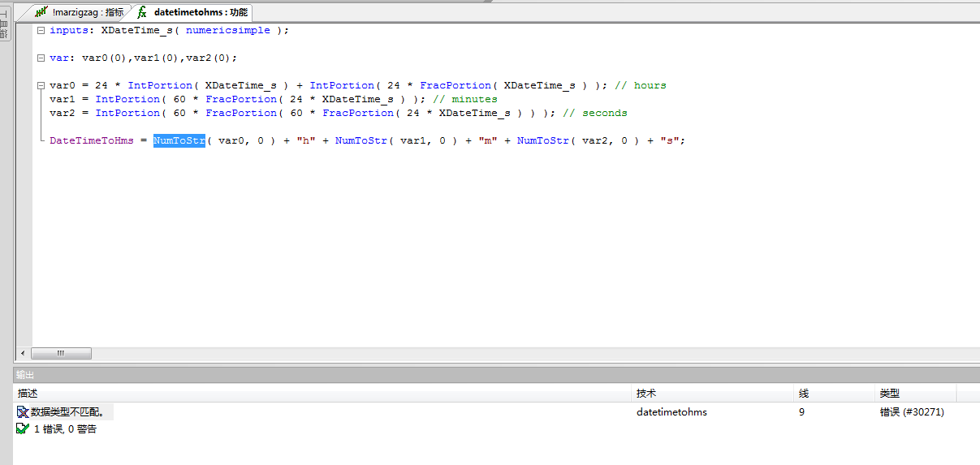980x465 pixels.
Task: Click the highlighted NumToStr word
Action: tap(179, 140)
